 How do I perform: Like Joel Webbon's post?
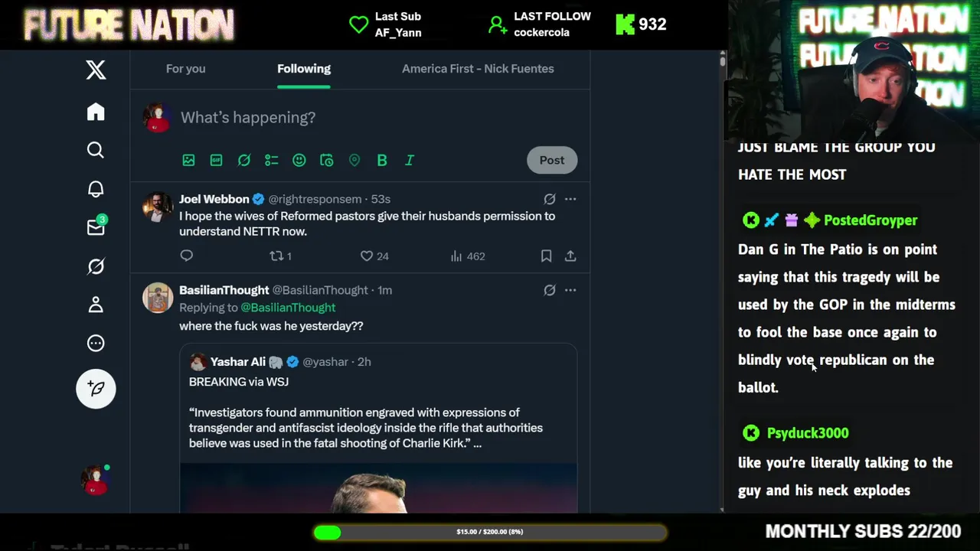point(374,256)
